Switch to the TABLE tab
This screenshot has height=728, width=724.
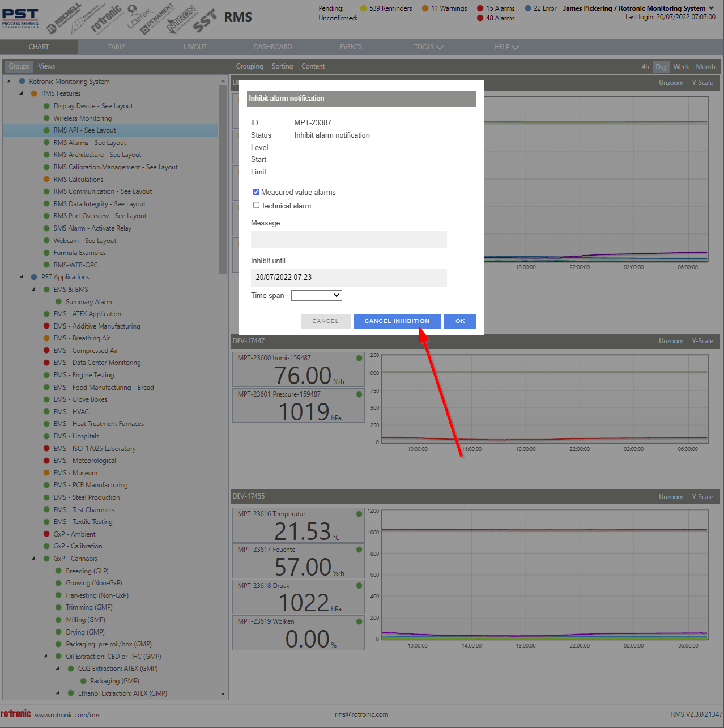click(117, 47)
